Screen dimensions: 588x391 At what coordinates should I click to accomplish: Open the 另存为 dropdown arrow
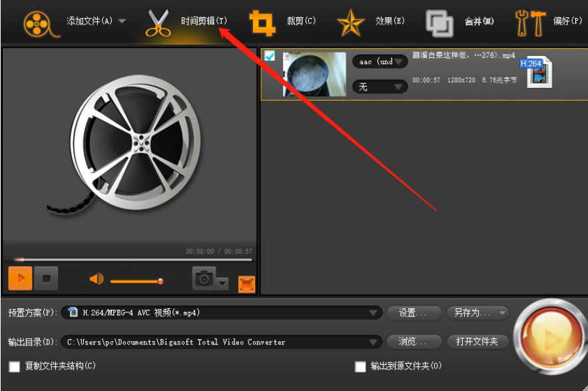tap(502, 312)
